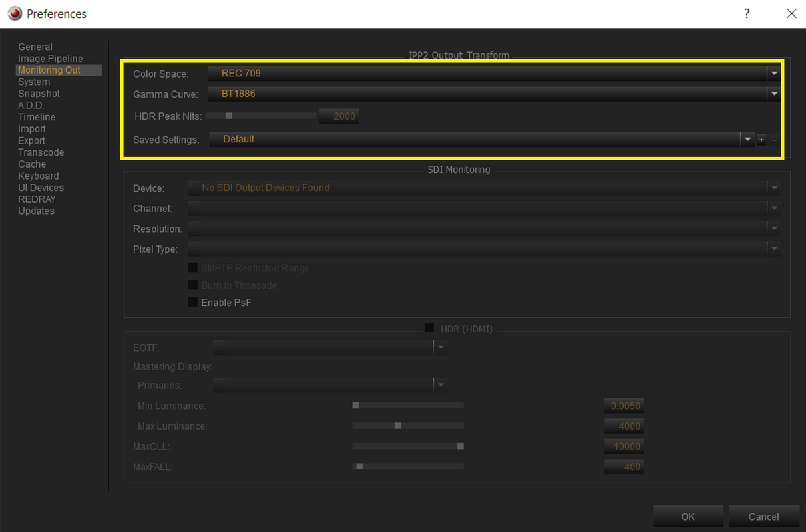Click the Min Luminance slider
Image resolution: width=806 pixels, height=532 pixels.
(x=408, y=405)
